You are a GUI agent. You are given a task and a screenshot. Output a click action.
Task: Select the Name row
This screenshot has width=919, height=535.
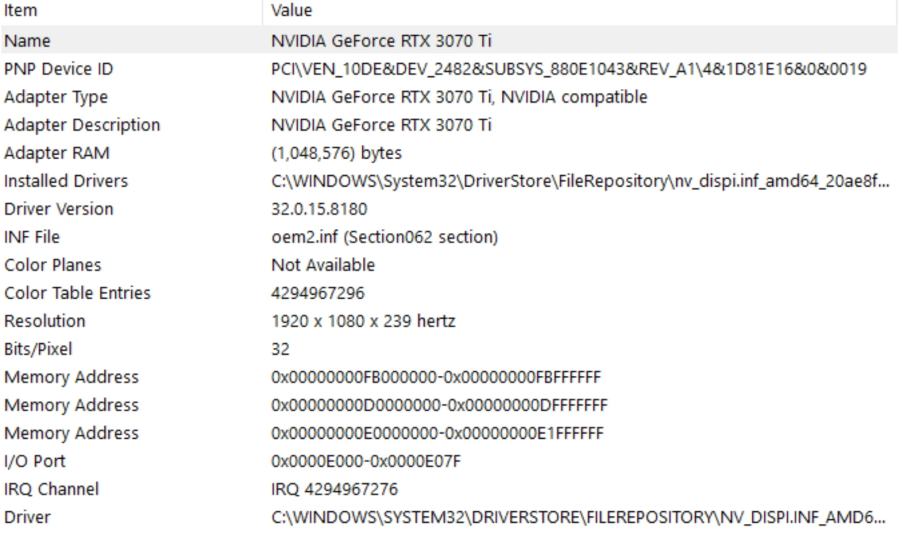click(x=28, y=41)
